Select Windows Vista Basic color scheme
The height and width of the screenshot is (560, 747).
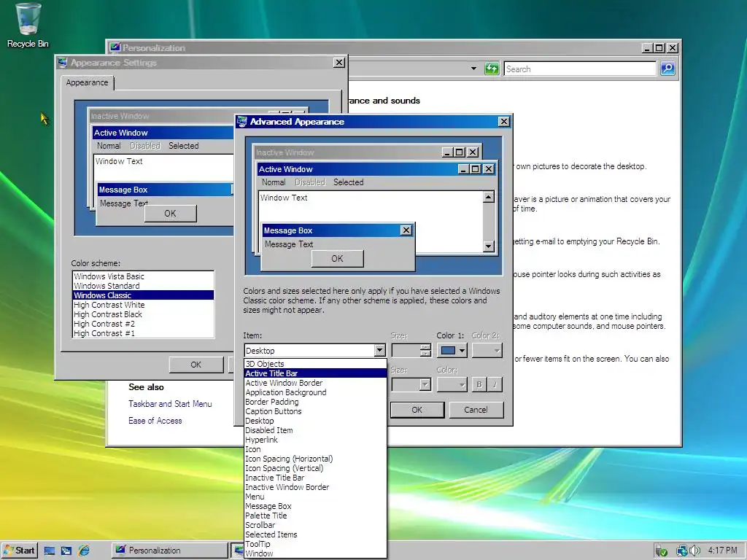coord(143,276)
